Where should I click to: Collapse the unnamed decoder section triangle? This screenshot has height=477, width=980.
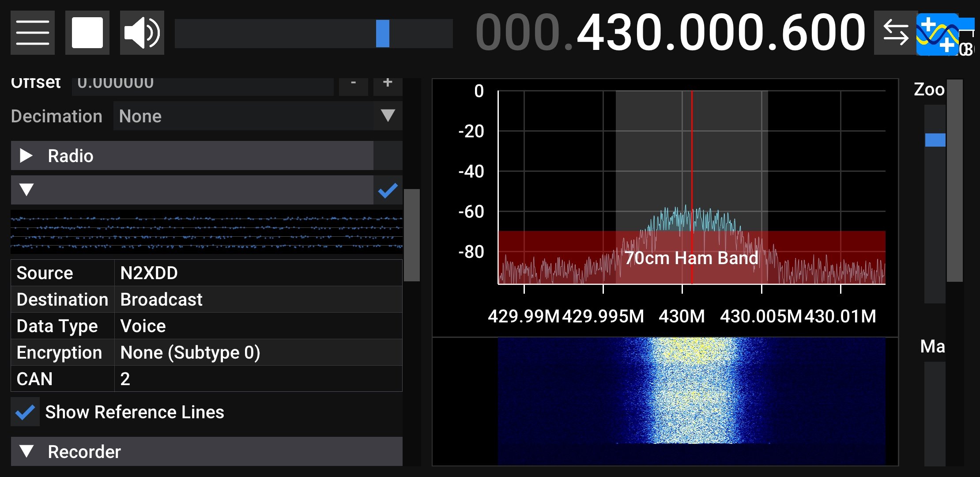[26, 190]
